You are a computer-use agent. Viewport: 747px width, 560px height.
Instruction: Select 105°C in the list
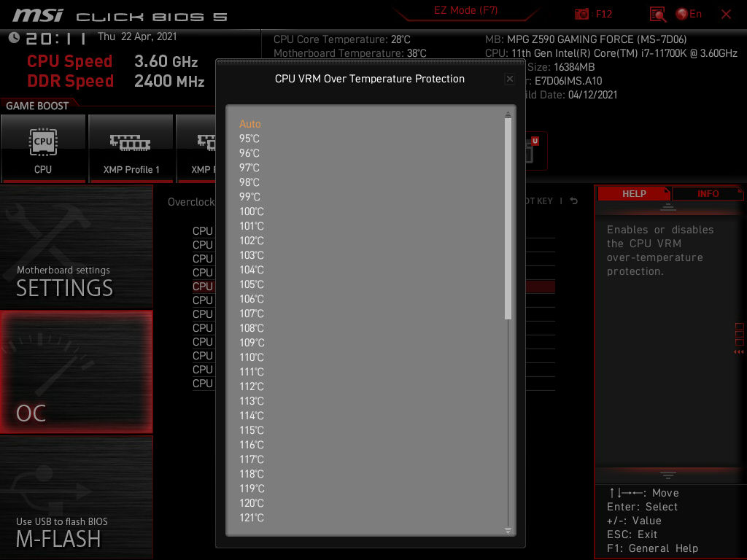[x=251, y=284]
